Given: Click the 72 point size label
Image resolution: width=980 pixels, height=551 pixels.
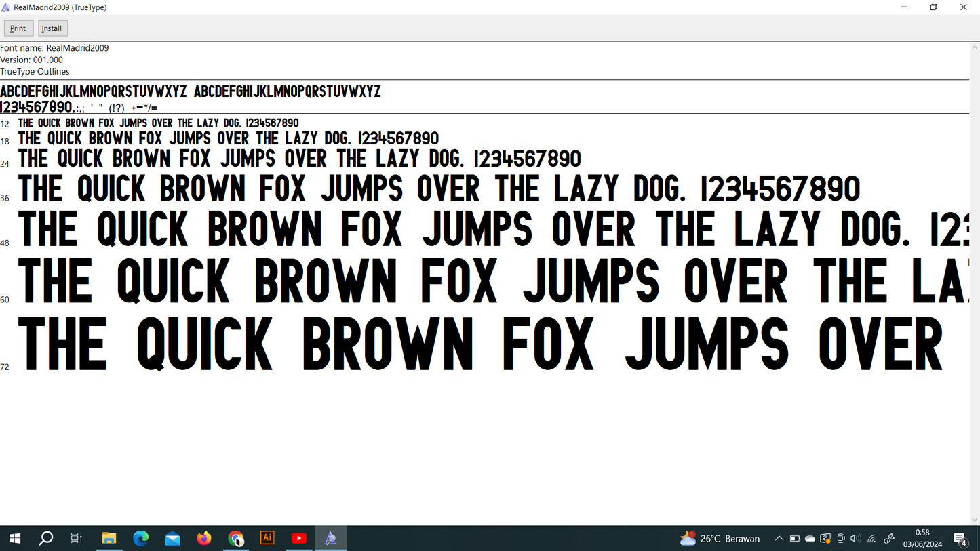Looking at the screenshot, I should 5,367.
